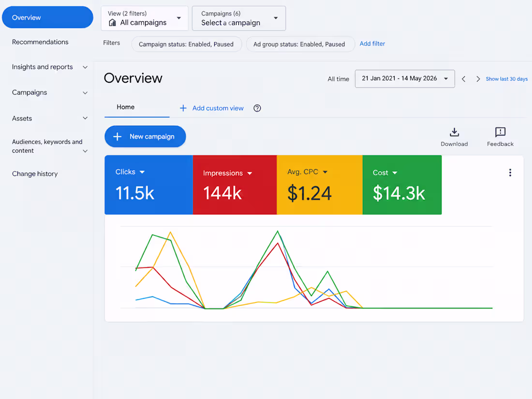
Task: Open Recommendations in the sidebar
Action: coord(40,42)
